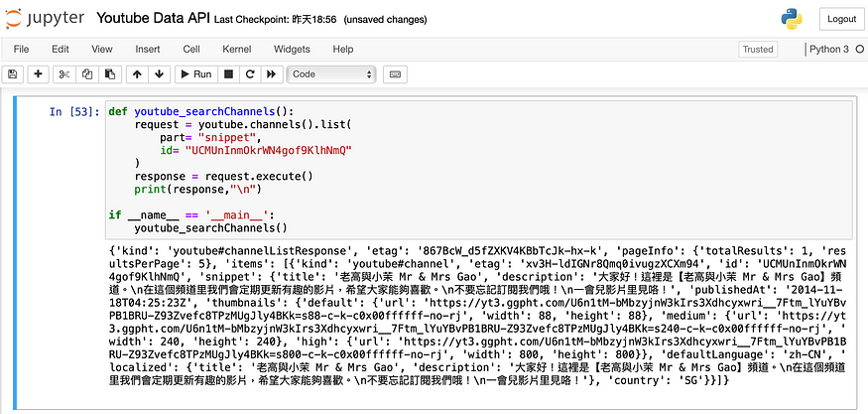
Task: Open the Kernel menu
Action: [x=237, y=50]
